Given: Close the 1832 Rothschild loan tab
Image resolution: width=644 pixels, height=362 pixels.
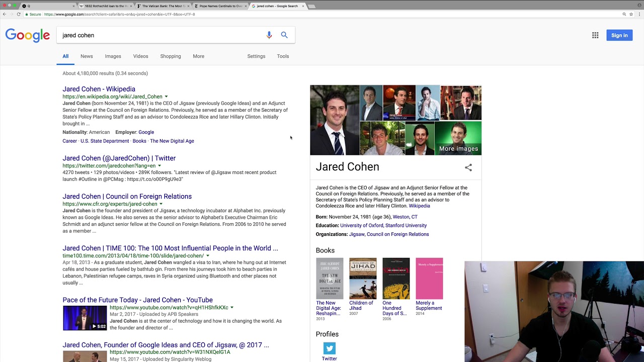Looking at the screenshot, I should point(131,6).
